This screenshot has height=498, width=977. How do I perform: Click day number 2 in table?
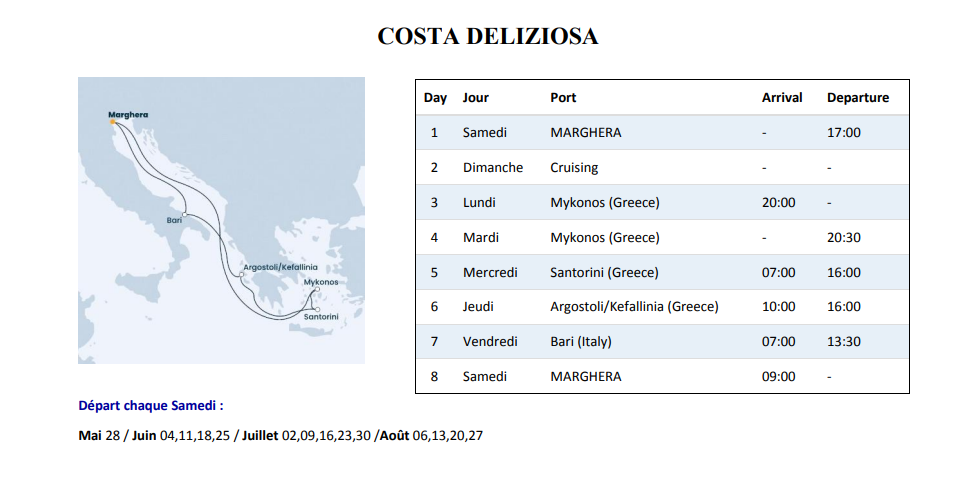pyautogui.click(x=434, y=168)
